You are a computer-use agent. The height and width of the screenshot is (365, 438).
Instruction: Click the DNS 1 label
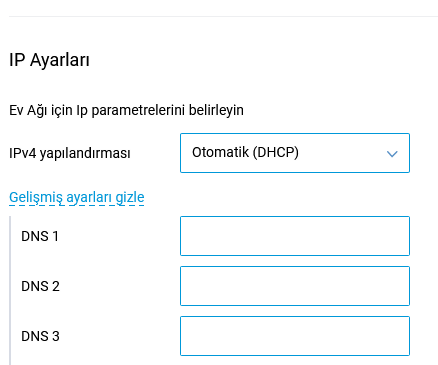pos(40,236)
